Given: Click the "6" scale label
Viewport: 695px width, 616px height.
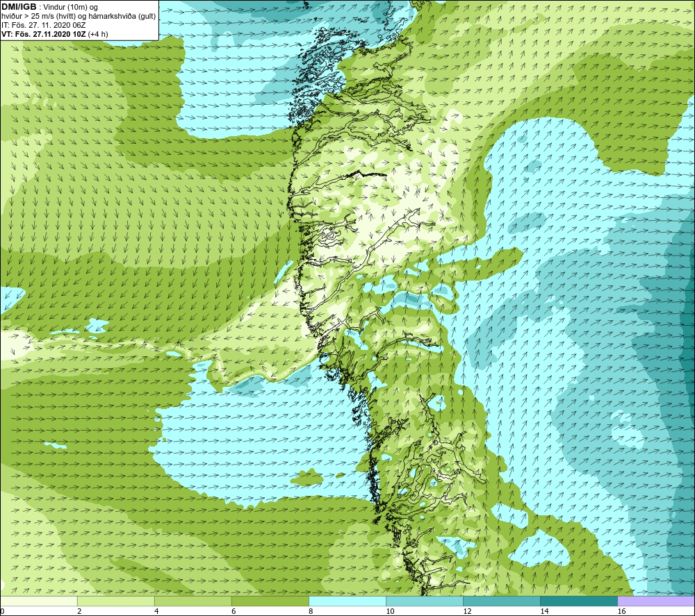Looking at the screenshot, I should click(234, 612).
